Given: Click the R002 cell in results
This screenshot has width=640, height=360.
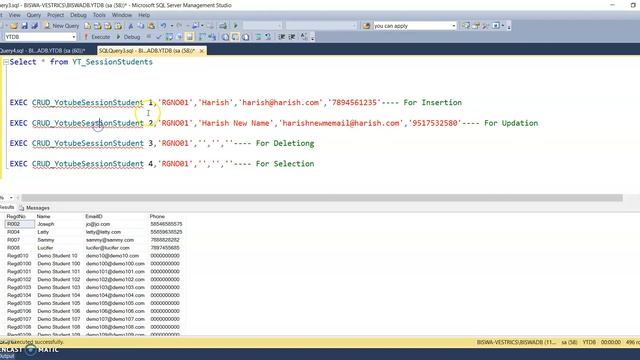Looking at the screenshot, I should pos(20,224).
